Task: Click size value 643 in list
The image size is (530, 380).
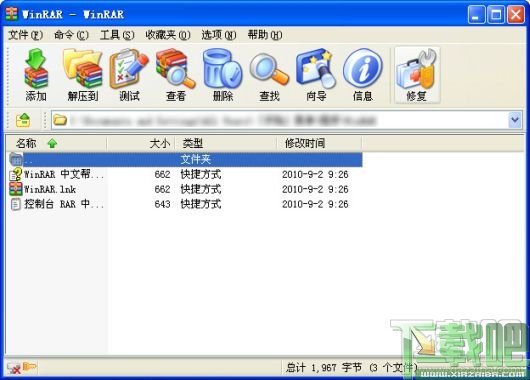Action: (162, 204)
